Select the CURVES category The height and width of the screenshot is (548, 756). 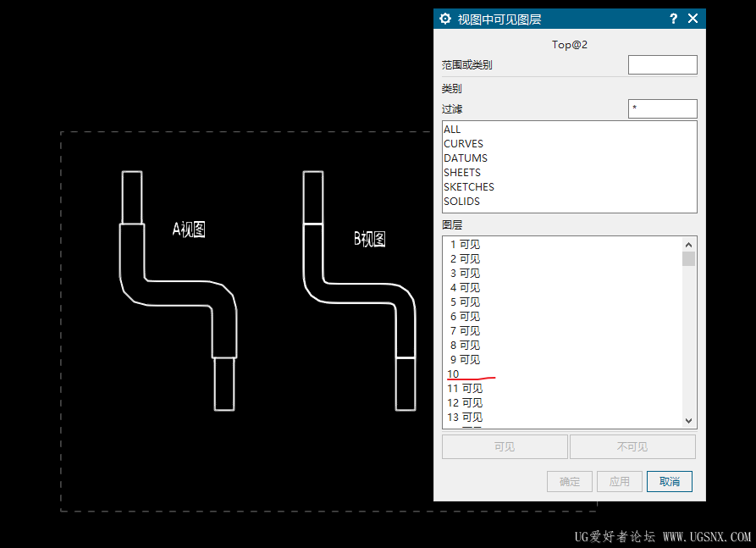(x=463, y=144)
